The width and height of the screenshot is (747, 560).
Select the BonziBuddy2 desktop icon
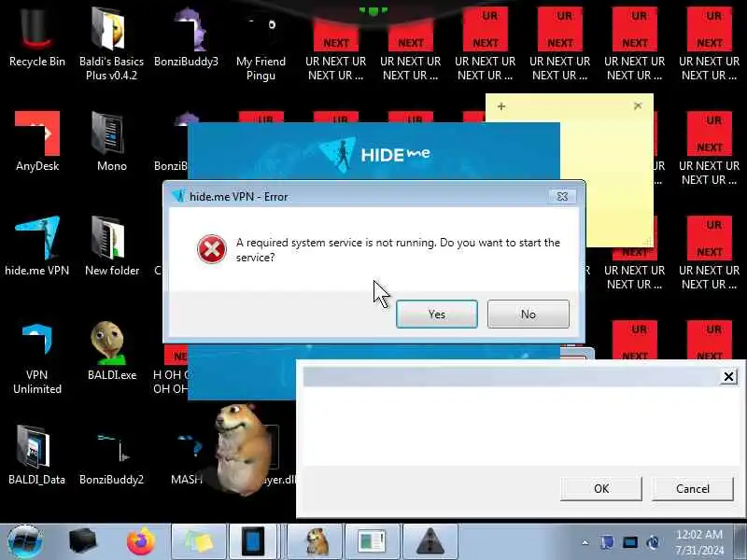[x=111, y=455]
